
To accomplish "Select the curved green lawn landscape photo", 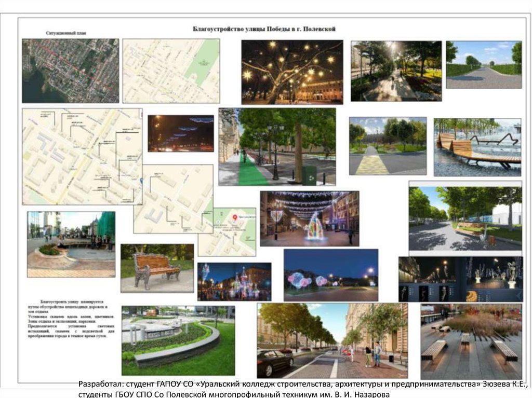I will [178, 340].
